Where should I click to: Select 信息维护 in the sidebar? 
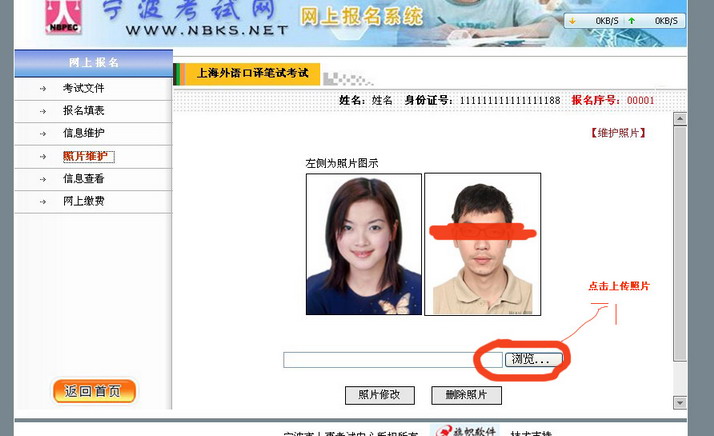(83, 133)
